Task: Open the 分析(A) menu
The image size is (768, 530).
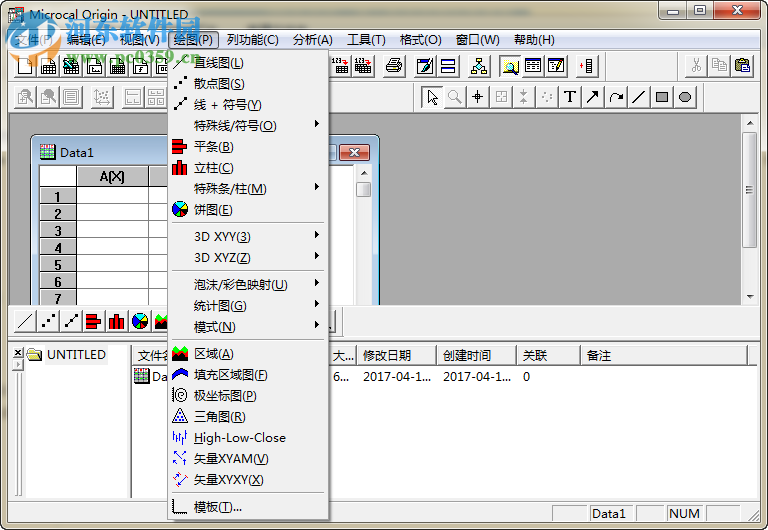Action: click(312, 40)
